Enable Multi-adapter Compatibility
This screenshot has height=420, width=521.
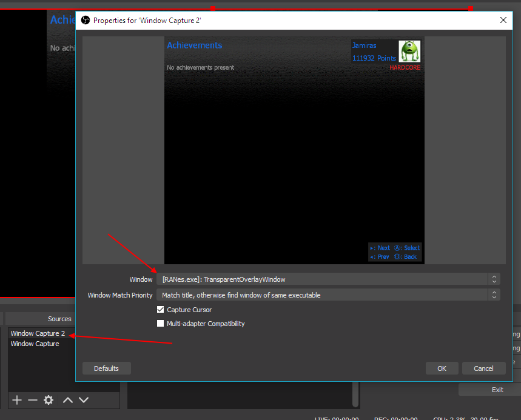coord(160,324)
